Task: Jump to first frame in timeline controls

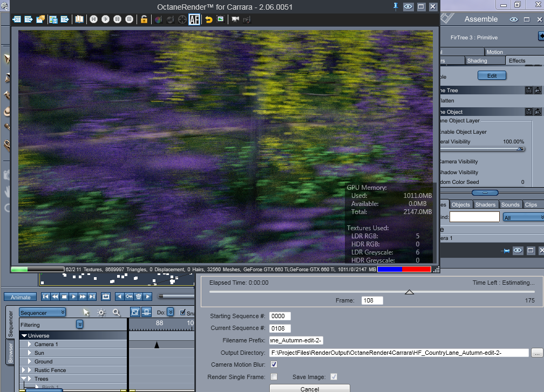Action: (x=45, y=297)
